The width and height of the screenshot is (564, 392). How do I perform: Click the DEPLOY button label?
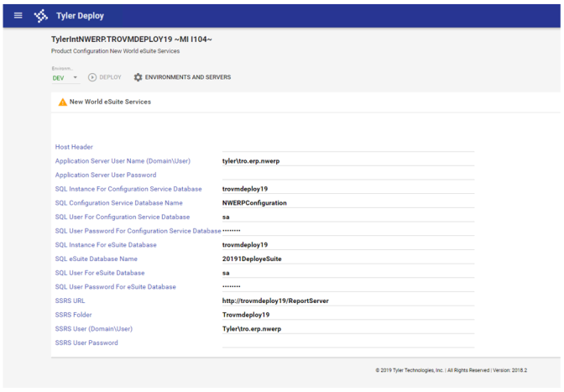pyautogui.click(x=110, y=77)
